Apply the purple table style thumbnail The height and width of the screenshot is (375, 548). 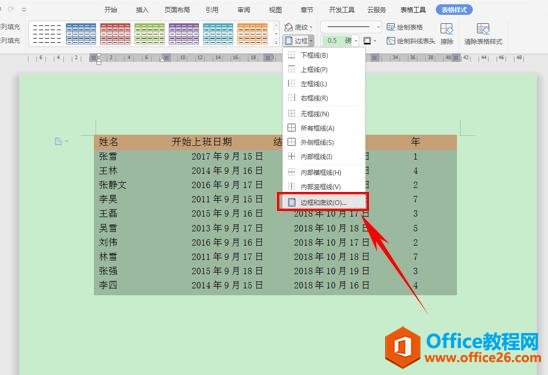pos(183,34)
